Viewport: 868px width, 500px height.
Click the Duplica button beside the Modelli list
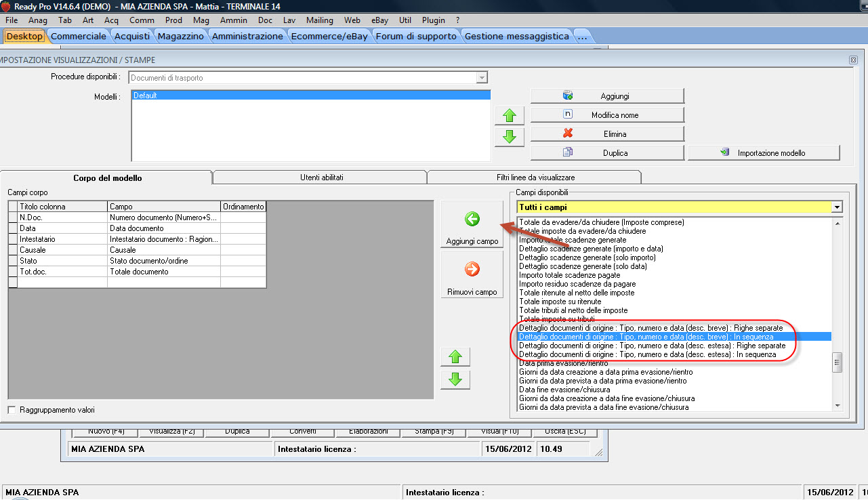[607, 152]
